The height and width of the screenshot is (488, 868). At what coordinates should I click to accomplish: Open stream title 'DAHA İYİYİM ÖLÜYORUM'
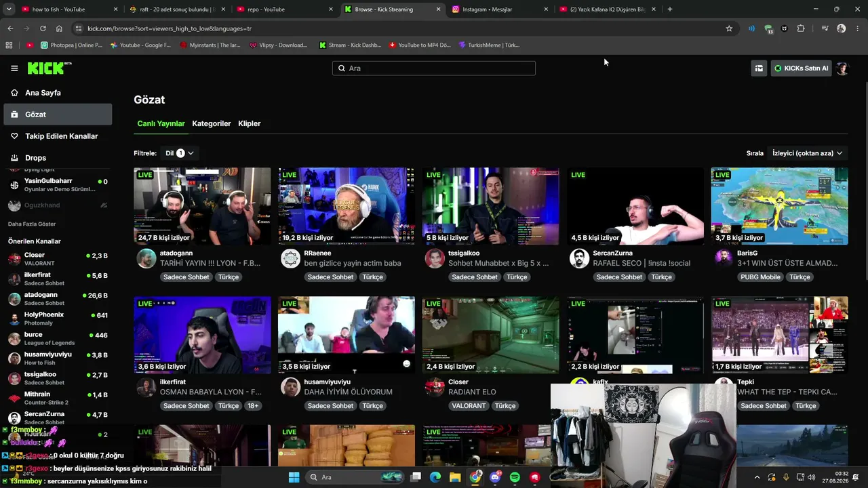pyautogui.click(x=349, y=392)
